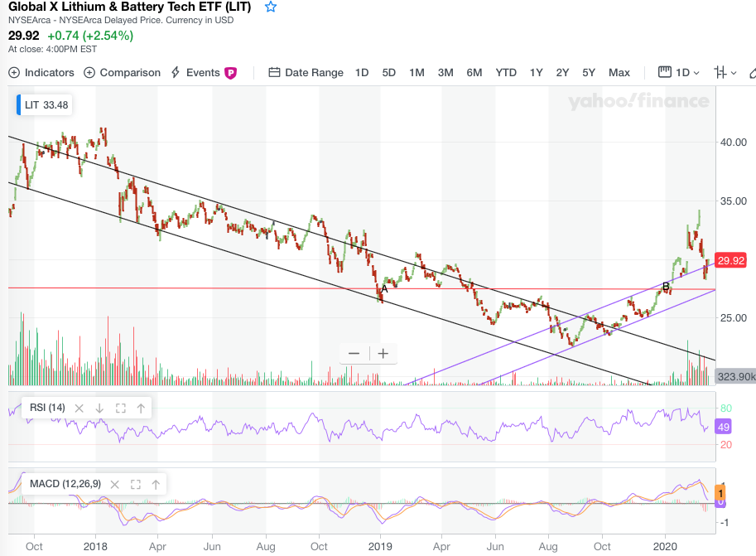
Task: Select the 'A' annotation on the chart
Action: point(384,289)
